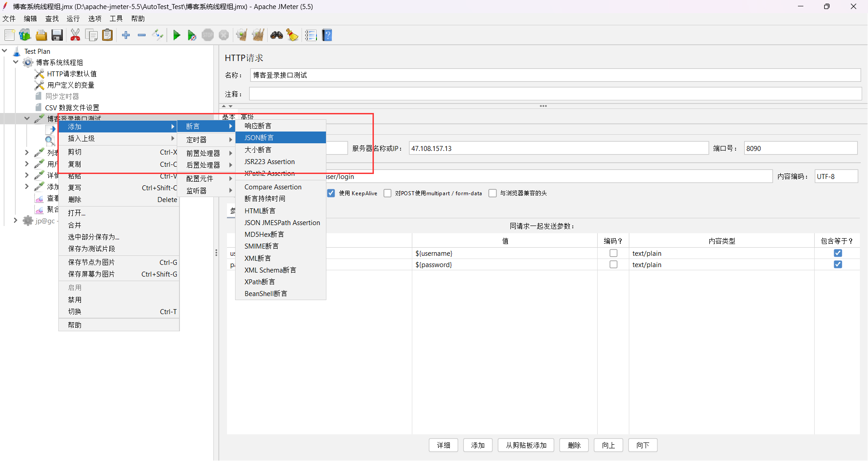Image resolution: width=868 pixels, height=461 pixels.
Task: Open the 配置元件 submenu
Action: (206, 179)
